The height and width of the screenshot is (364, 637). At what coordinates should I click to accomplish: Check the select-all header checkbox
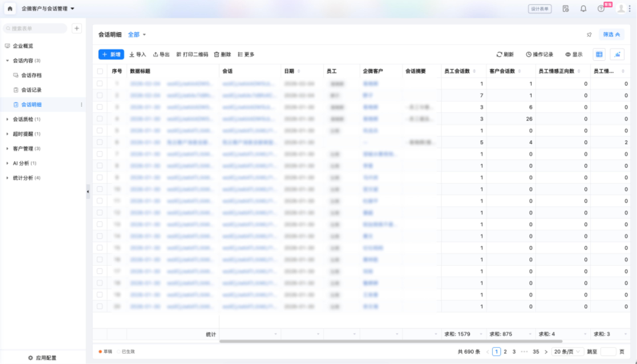100,71
